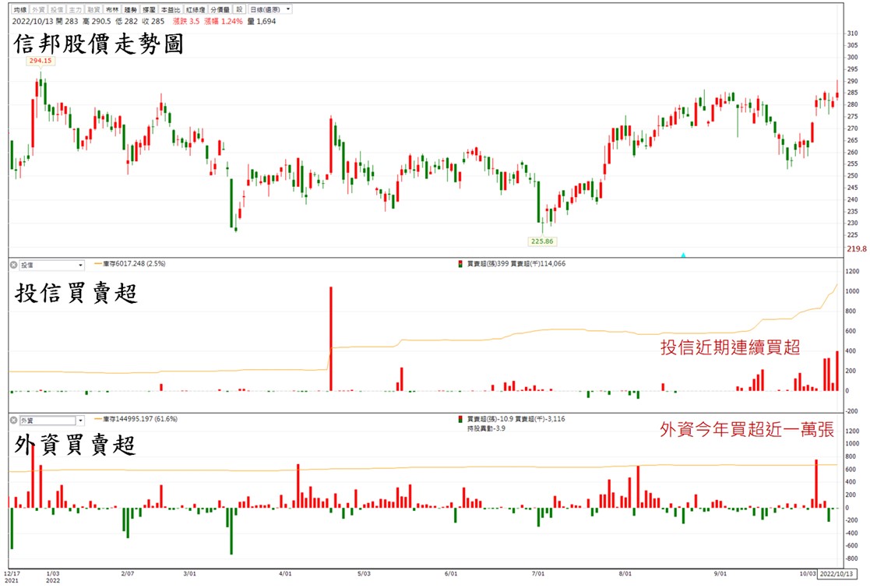Toggle the 均線 moving average button

[20, 9]
